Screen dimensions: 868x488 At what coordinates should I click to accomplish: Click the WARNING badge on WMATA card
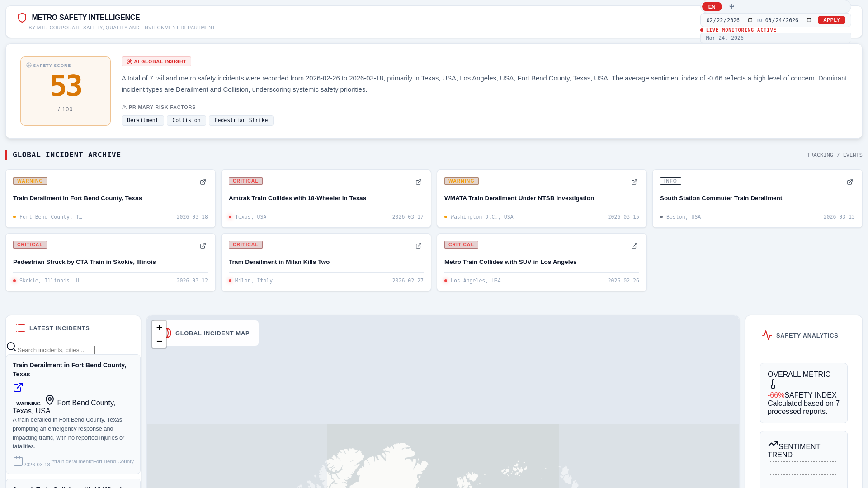462,181
